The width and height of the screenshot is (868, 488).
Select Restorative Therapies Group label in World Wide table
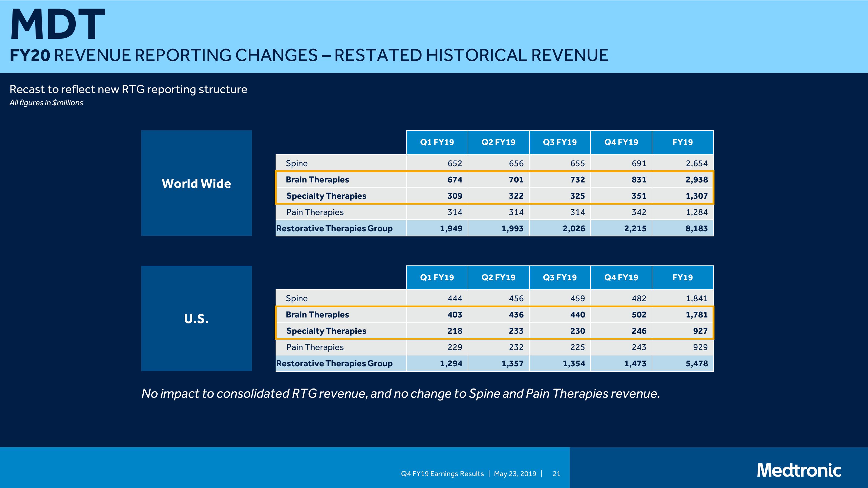pos(334,228)
